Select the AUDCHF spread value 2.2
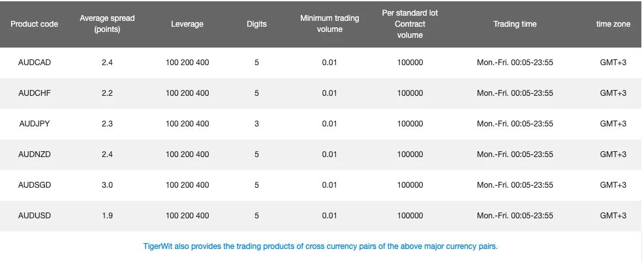The width and height of the screenshot is (644, 262). pos(107,93)
